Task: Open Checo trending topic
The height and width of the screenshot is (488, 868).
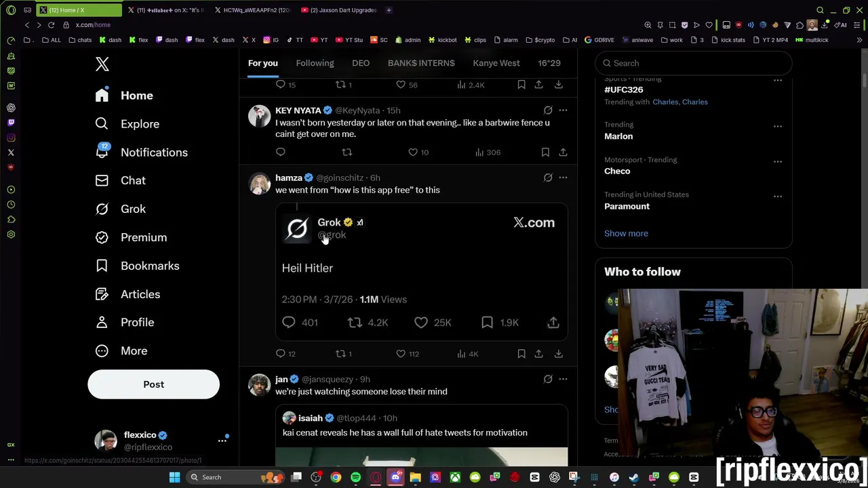Action: tap(617, 171)
